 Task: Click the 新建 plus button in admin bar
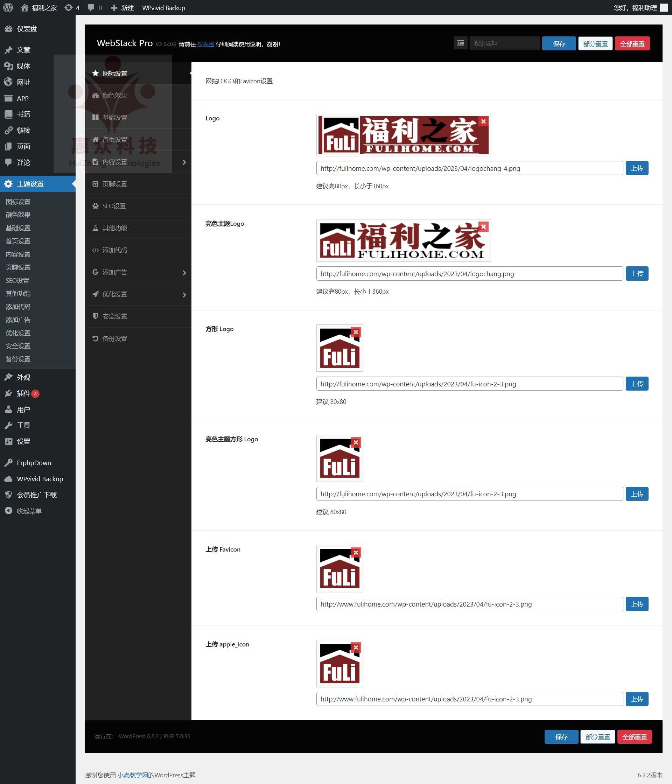pyautogui.click(x=122, y=8)
